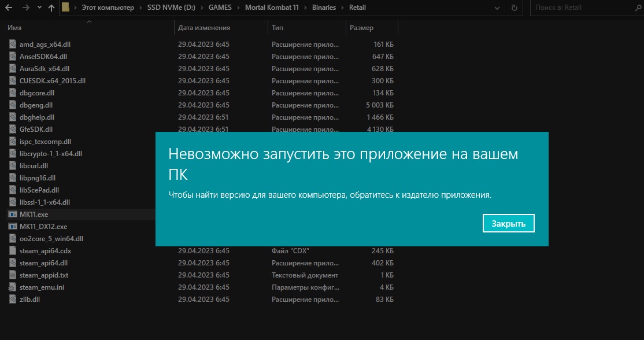Sort files by the Размер column
Viewport: 644px width, 340px height.
[361, 28]
